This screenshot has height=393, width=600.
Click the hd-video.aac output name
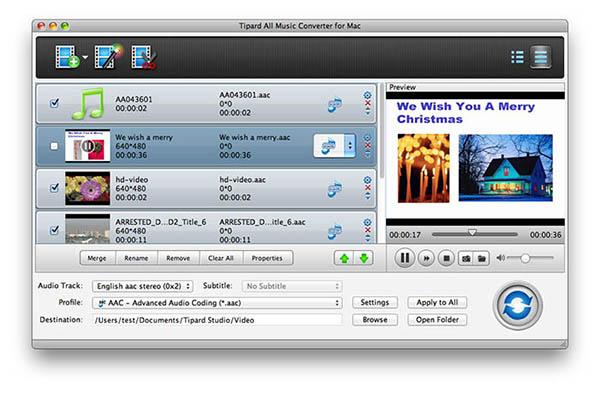tap(242, 179)
